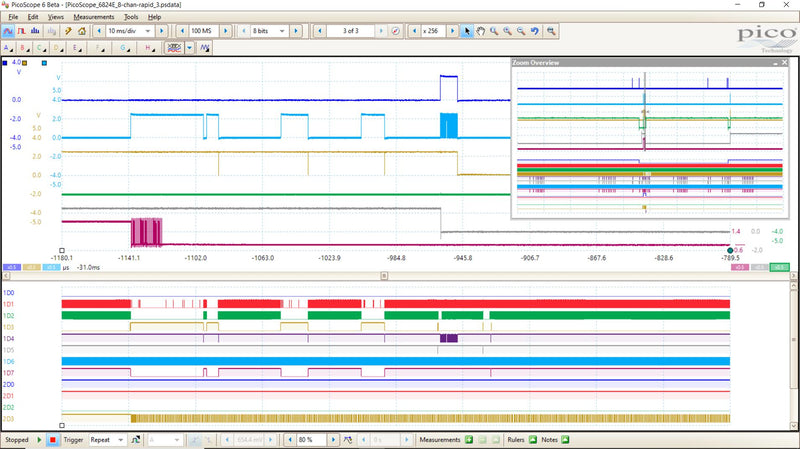
Task: Open the Tools menu
Action: [131, 17]
